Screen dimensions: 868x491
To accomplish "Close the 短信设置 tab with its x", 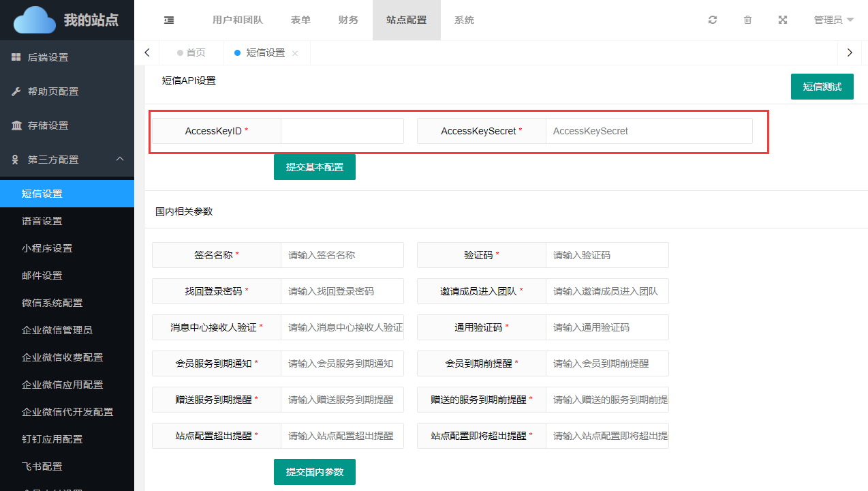I will [295, 53].
